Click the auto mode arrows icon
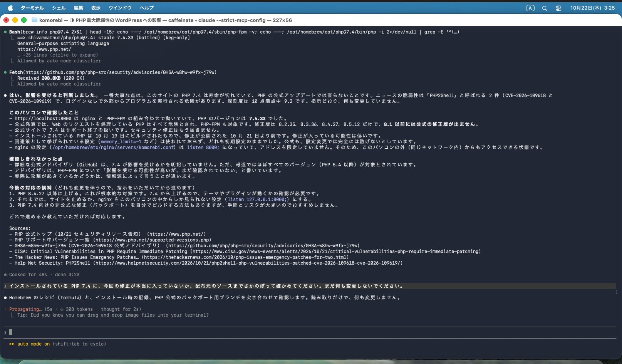The image size is (622, 364). (12, 344)
